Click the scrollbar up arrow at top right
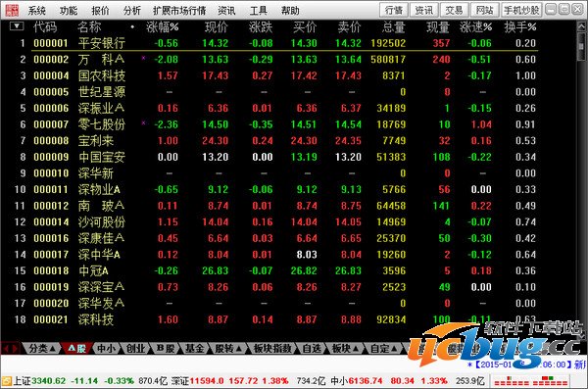 pyautogui.click(x=581, y=27)
